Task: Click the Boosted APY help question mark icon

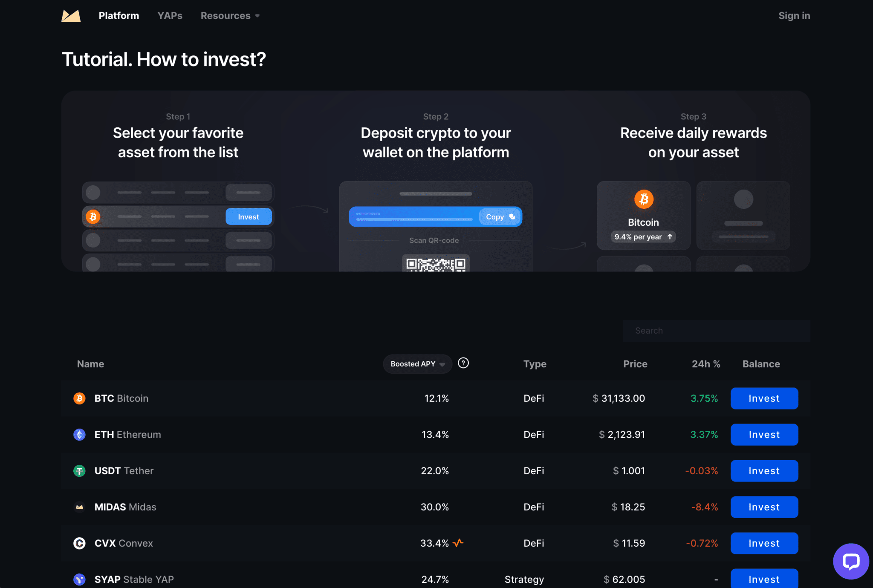Action: [x=463, y=363]
